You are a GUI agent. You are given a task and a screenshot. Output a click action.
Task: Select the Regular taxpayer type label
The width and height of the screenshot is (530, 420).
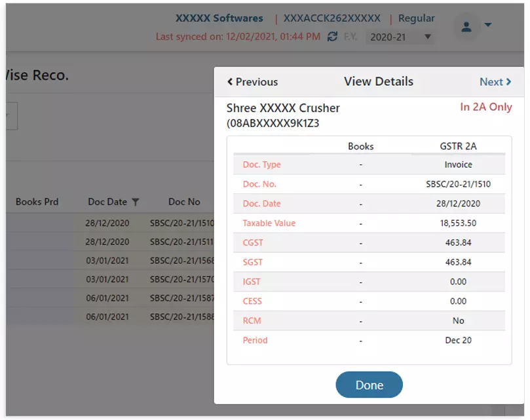[x=417, y=18]
